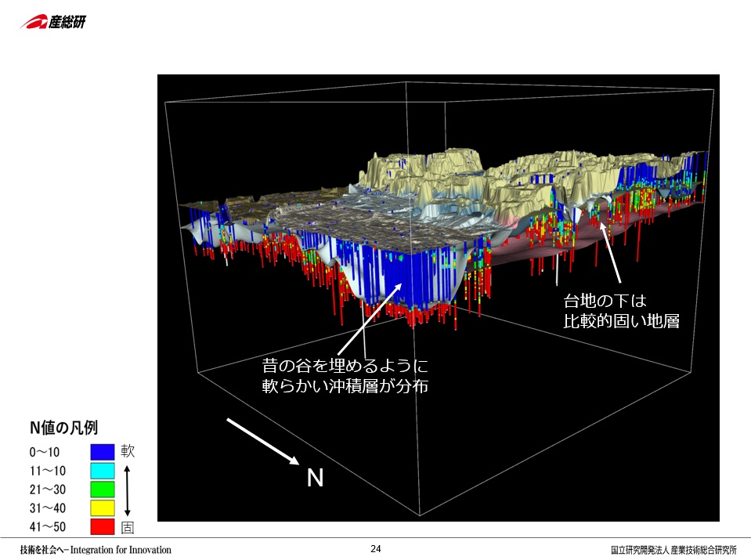Click the AIST 産総研 logo
Viewport: 751px width, 560px height.
coord(53,22)
